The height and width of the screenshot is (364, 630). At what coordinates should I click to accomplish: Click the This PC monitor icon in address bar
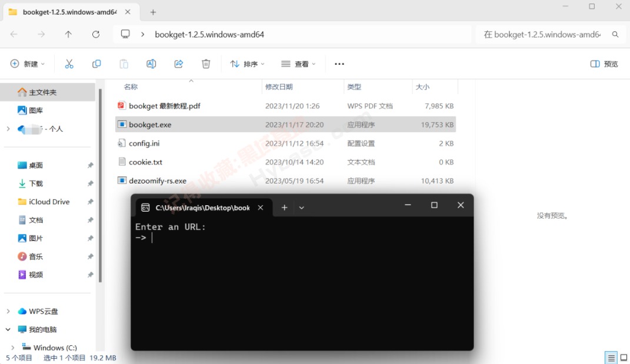pyautogui.click(x=125, y=34)
